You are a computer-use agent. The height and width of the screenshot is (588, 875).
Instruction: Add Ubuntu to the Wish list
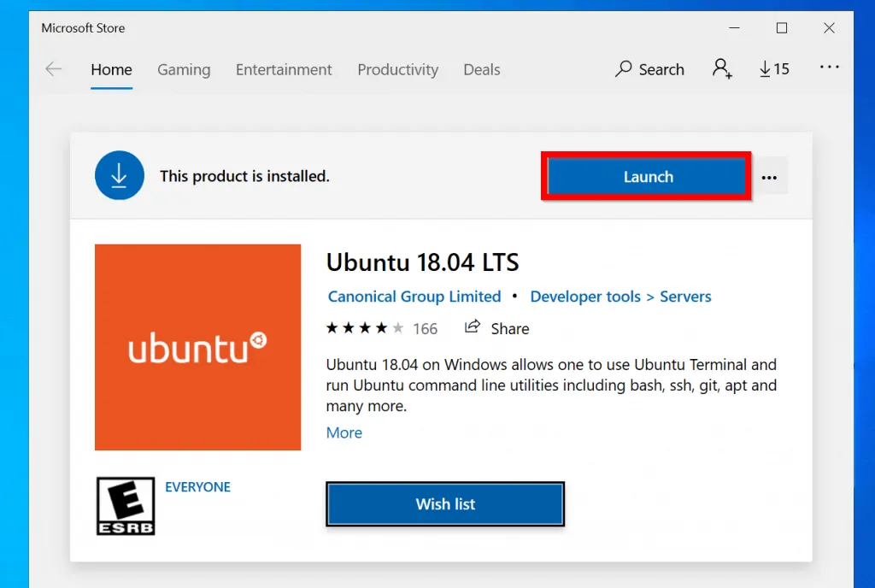[445, 504]
